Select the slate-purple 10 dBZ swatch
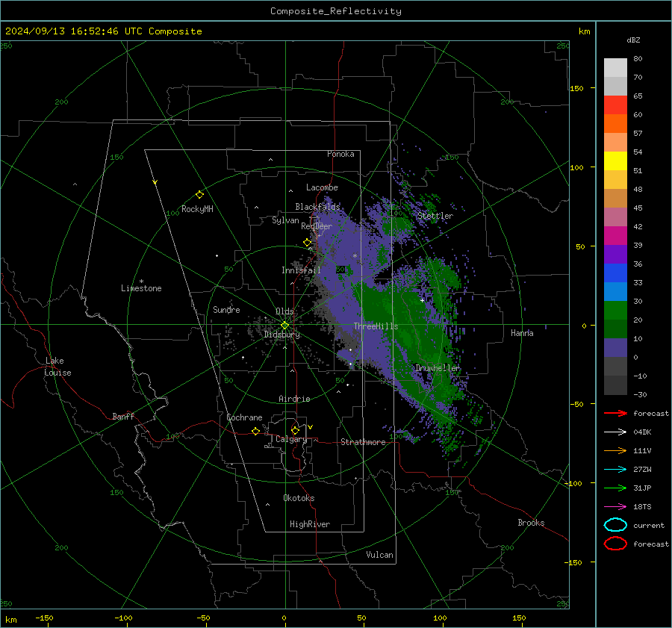This screenshot has height=628, width=672. click(x=615, y=347)
